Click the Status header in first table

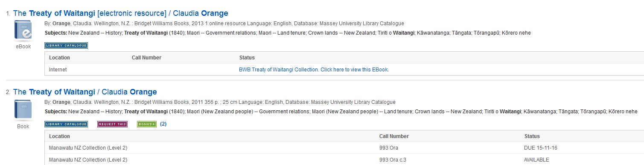247,58
